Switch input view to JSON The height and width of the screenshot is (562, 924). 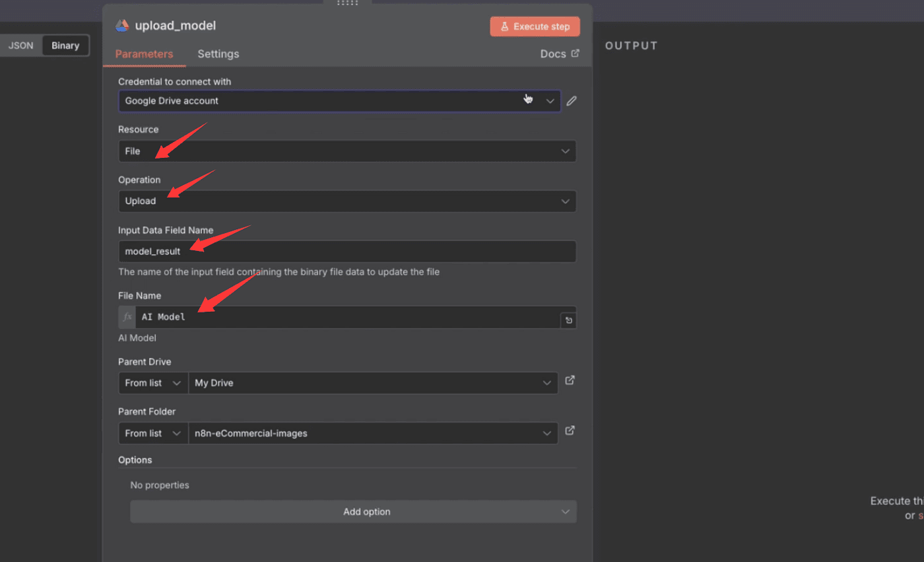pyautogui.click(x=20, y=46)
